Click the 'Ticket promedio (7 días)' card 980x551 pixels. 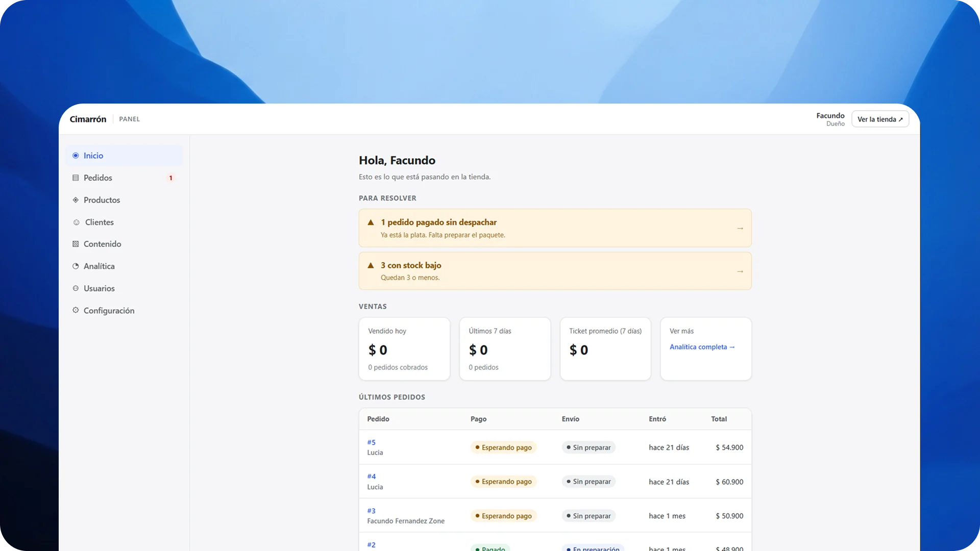tap(605, 349)
